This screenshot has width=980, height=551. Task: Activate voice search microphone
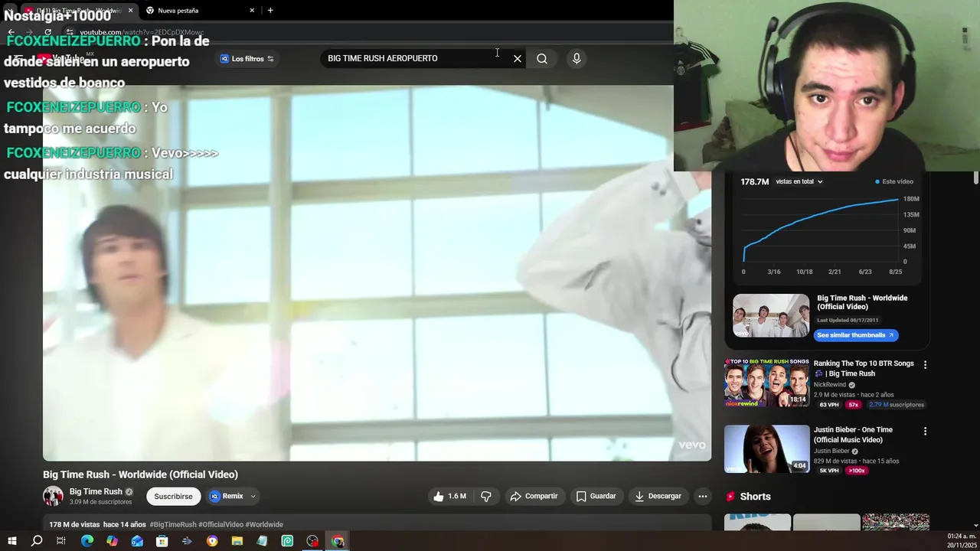click(x=577, y=58)
